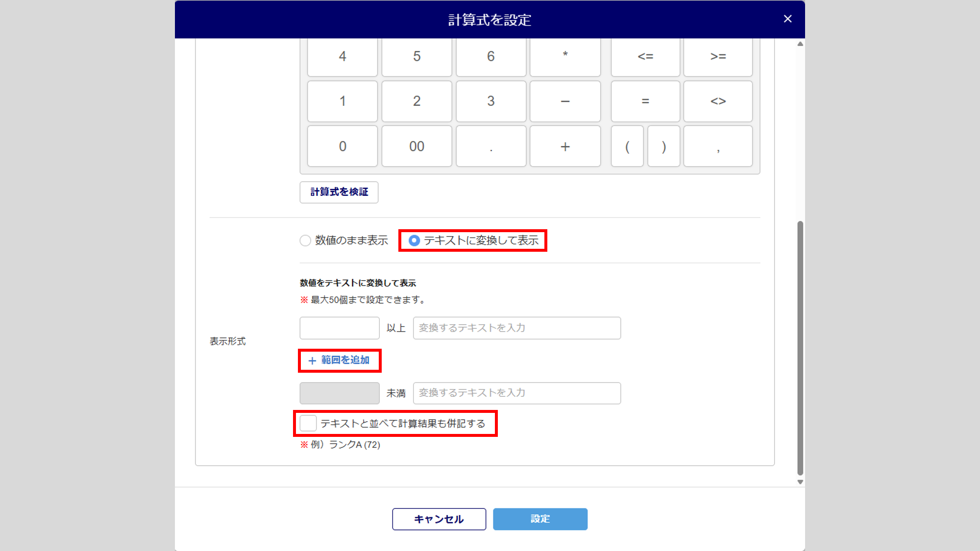The height and width of the screenshot is (551, 980).
Task: Click the 計算式を検証 button
Action: tap(339, 192)
